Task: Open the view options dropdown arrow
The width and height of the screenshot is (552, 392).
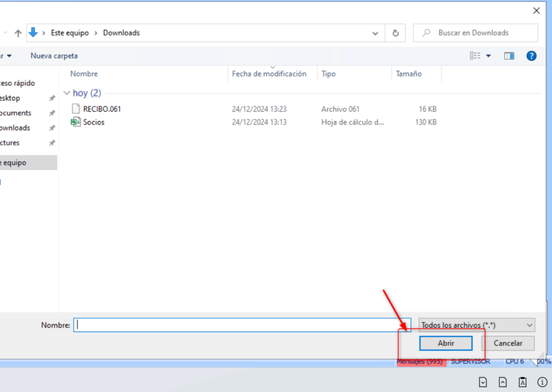Action: [489, 56]
